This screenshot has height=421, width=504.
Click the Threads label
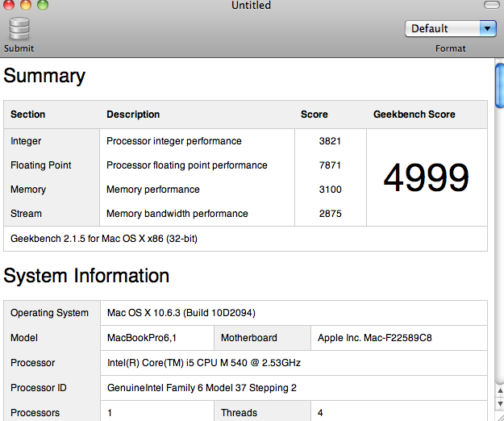point(239,413)
